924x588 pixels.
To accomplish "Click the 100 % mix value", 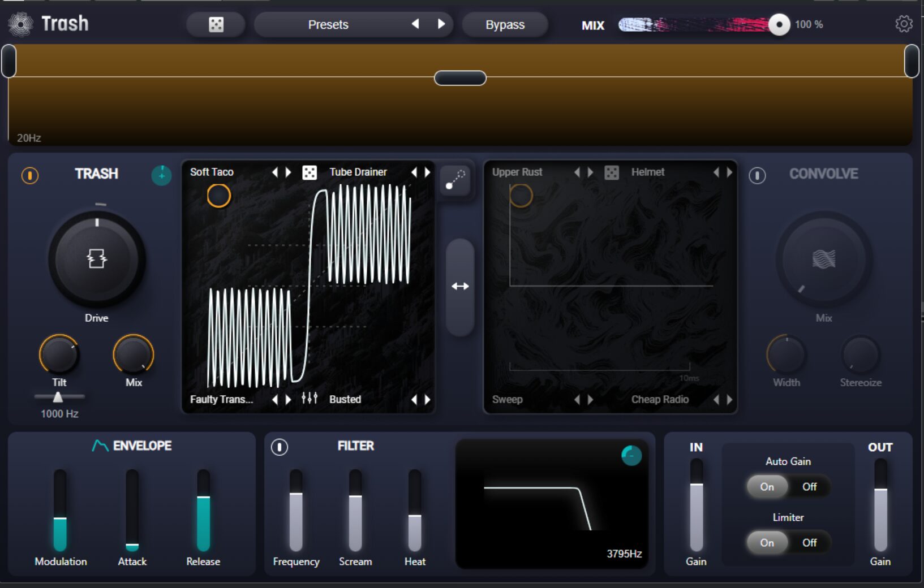I will coord(809,24).
